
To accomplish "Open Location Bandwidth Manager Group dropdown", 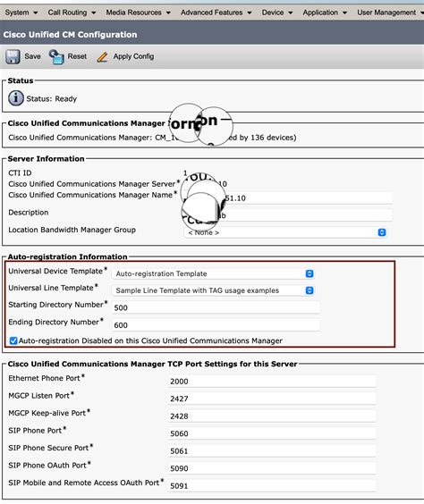I will click(285, 232).
